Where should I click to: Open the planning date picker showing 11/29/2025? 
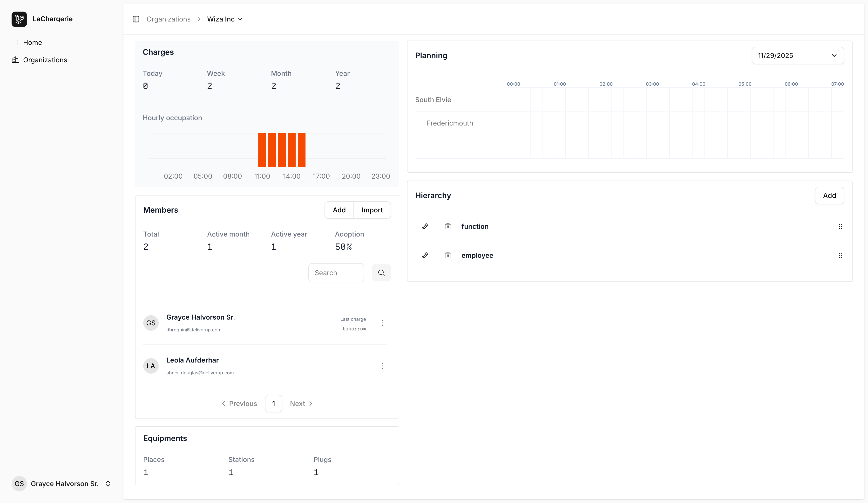[x=798, y=55]
